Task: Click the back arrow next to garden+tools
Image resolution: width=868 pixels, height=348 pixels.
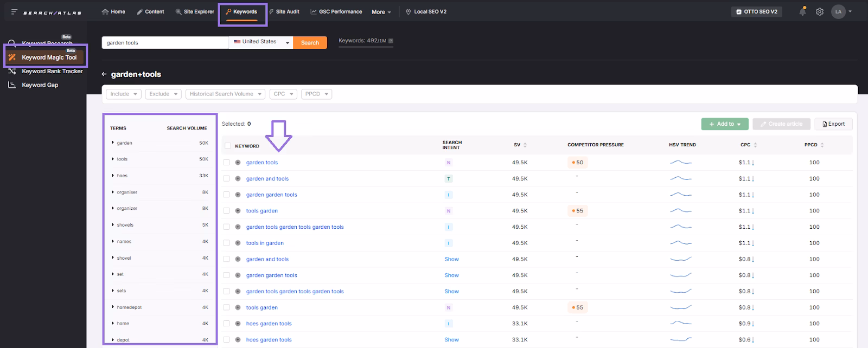Action: tap(105, 74)
